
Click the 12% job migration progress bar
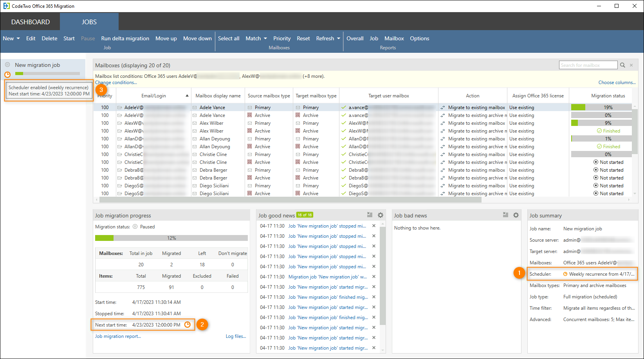[x=171, y=238]
